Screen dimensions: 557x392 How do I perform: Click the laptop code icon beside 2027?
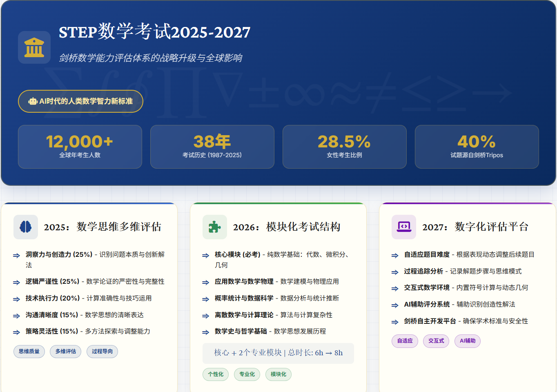click(404, 227)
